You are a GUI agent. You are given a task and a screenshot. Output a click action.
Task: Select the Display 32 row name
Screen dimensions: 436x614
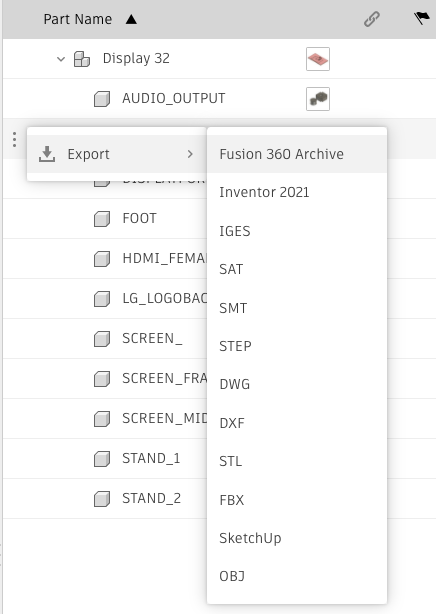click(136, 58)
